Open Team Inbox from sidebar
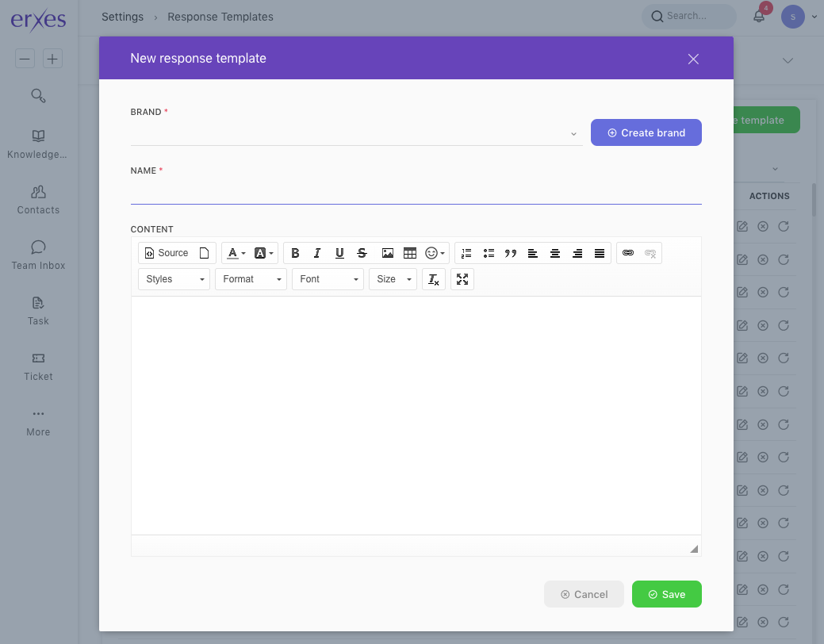The width and height of the screenshot is (824, 644). [x=38, y=255]
